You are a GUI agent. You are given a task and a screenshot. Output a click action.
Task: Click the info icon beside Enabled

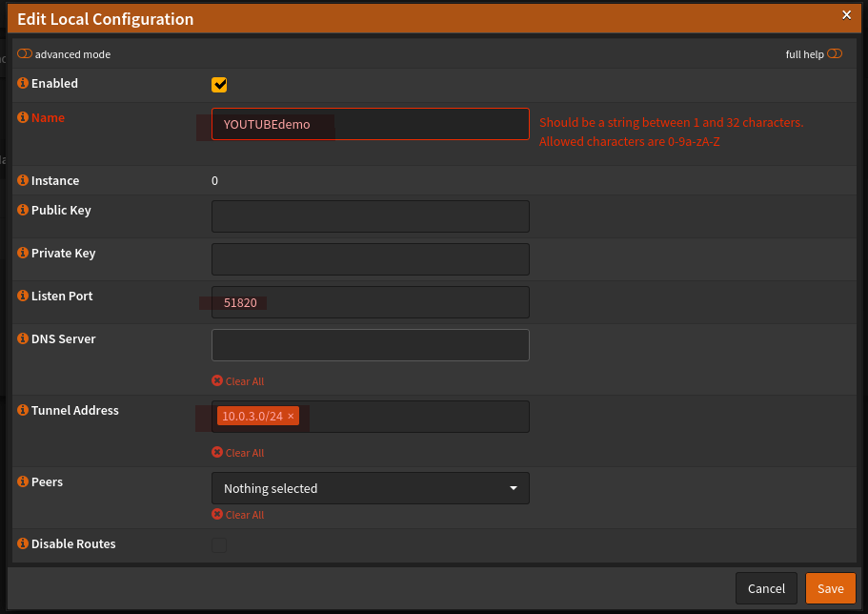(23, 84)
